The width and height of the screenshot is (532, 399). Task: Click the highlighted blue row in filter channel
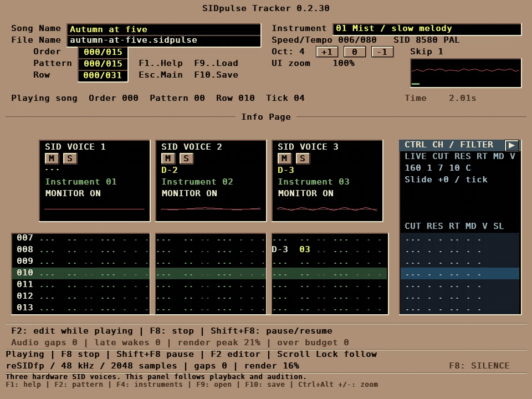tap(460, 273)
